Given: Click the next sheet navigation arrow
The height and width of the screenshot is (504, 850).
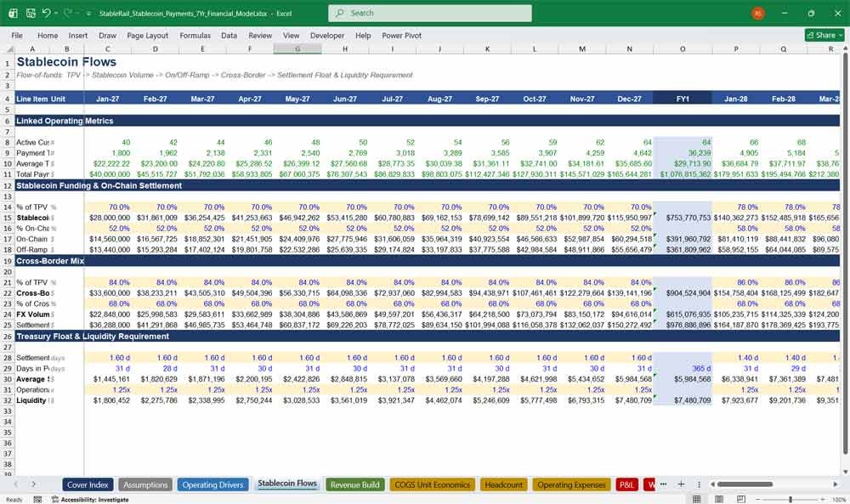Looking at the screenshot, I should (x=33, y=484).
